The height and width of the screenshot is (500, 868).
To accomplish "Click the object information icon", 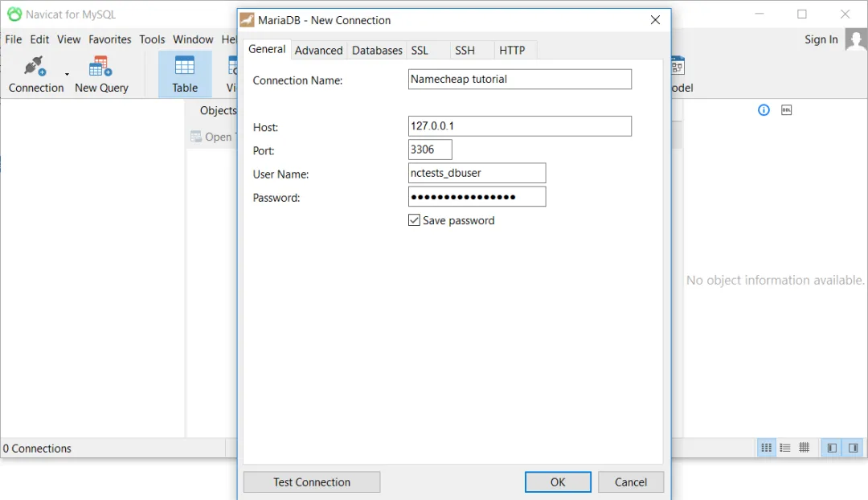I will [764, 110].
